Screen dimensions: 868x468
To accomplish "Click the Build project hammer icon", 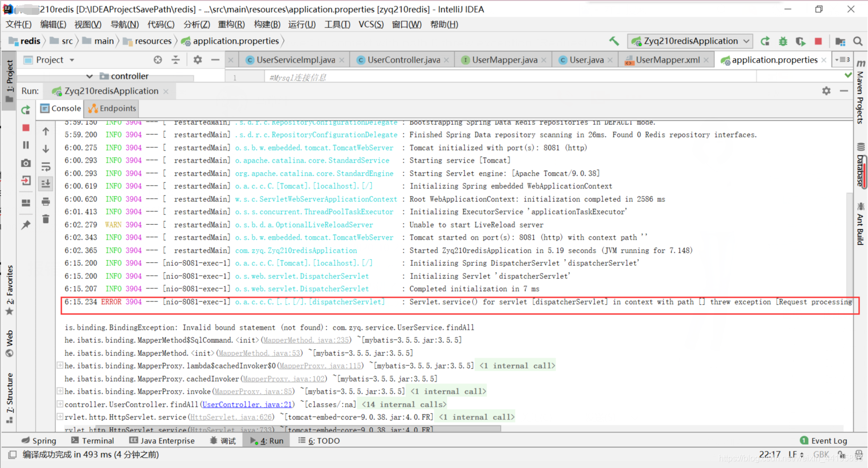I will [614, 41].
